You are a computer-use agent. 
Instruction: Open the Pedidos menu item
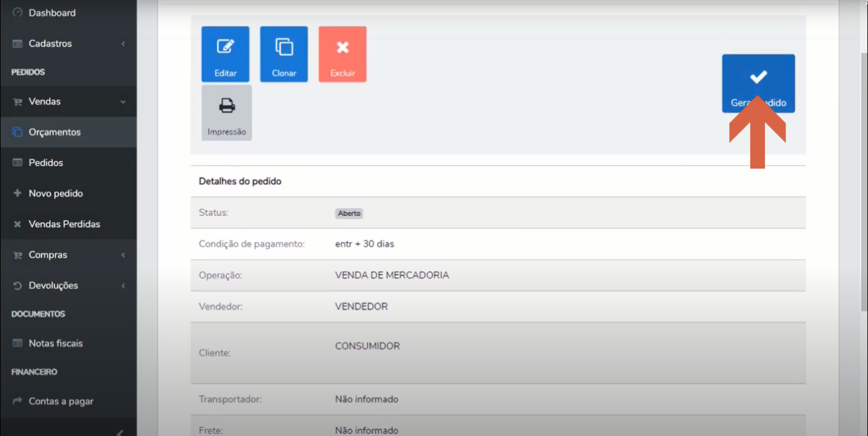click(x=68, y=162)
